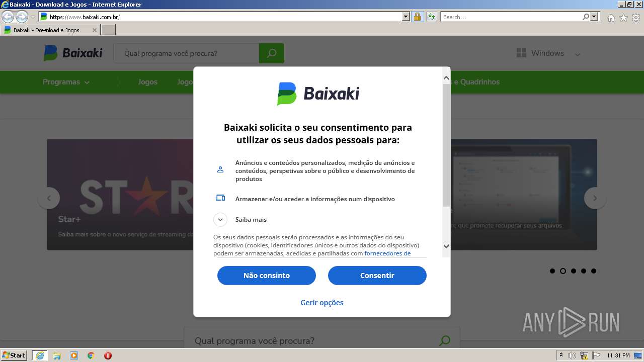The image size is (644, 362).
Task: Click the person icon for personalized ads
Action: (220, 169)
